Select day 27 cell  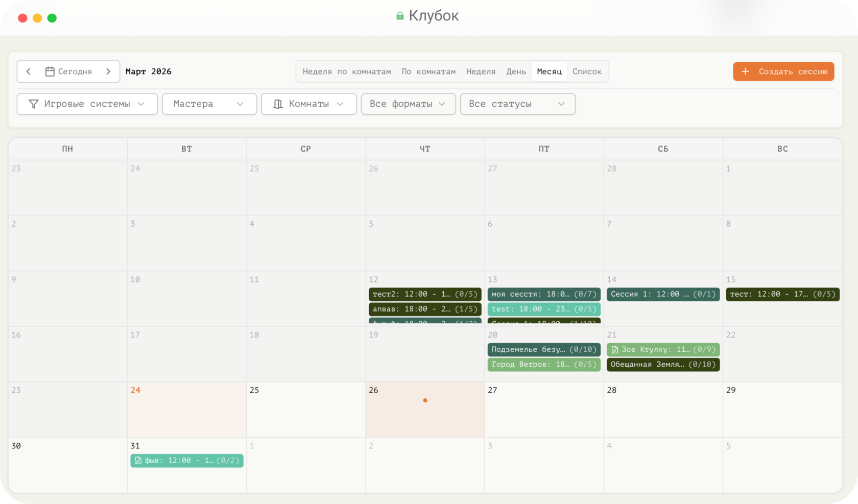(x=544, y=410)
